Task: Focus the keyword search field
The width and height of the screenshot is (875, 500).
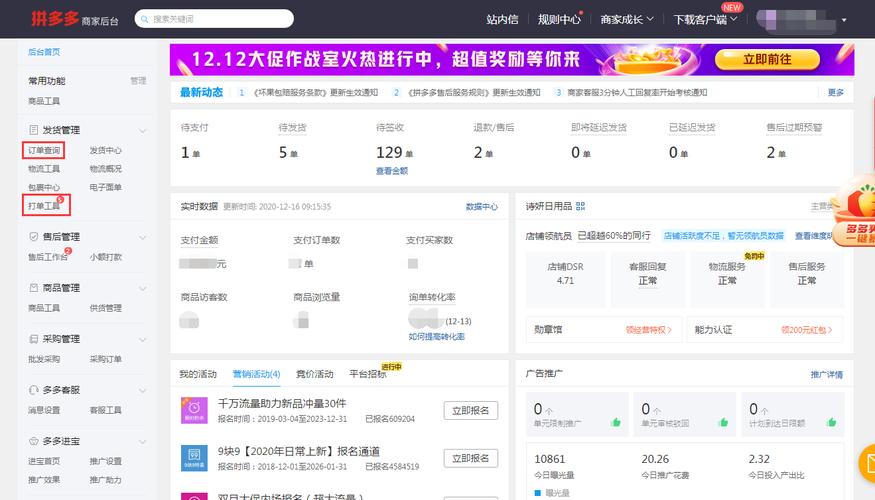Action: pos(214,19)
